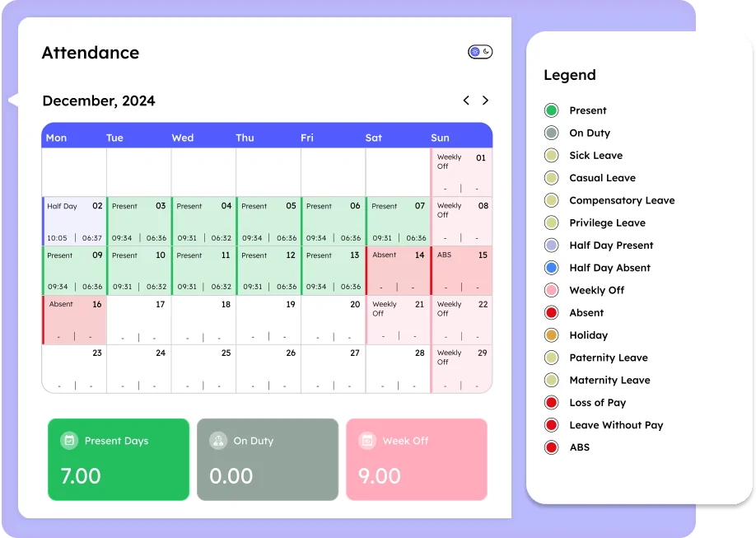Toggle between light and dark mode

pos(480,51)
